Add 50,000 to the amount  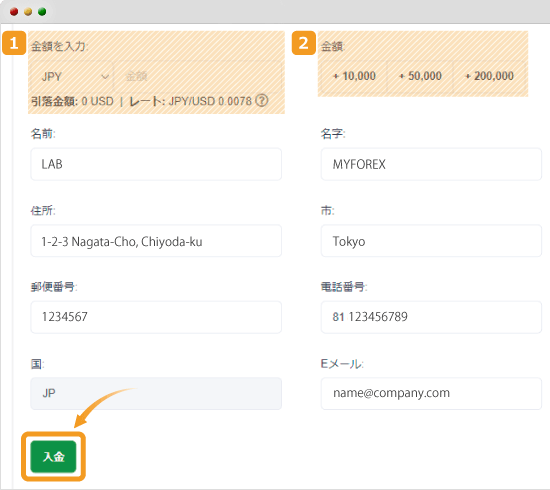coord(420,76)
